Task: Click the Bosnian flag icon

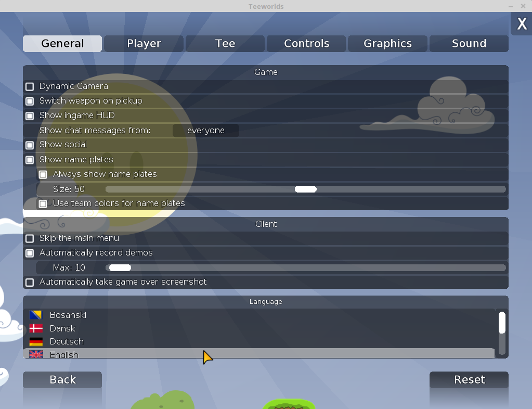Action: 36,315
